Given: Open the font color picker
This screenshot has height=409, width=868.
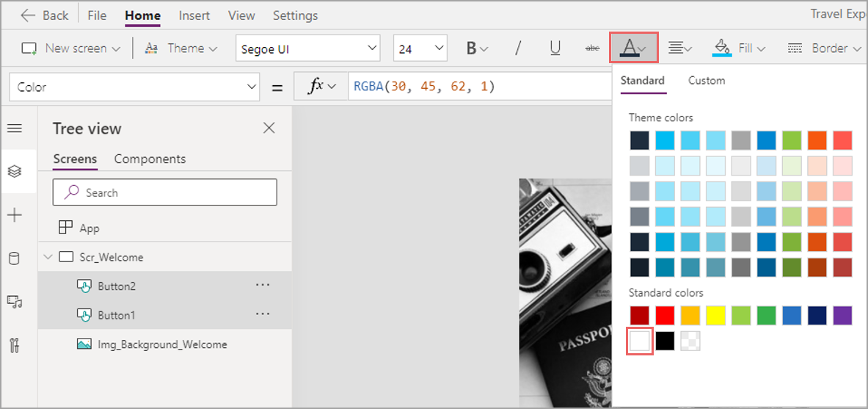Looking at the screenshot, I should 634,48.
